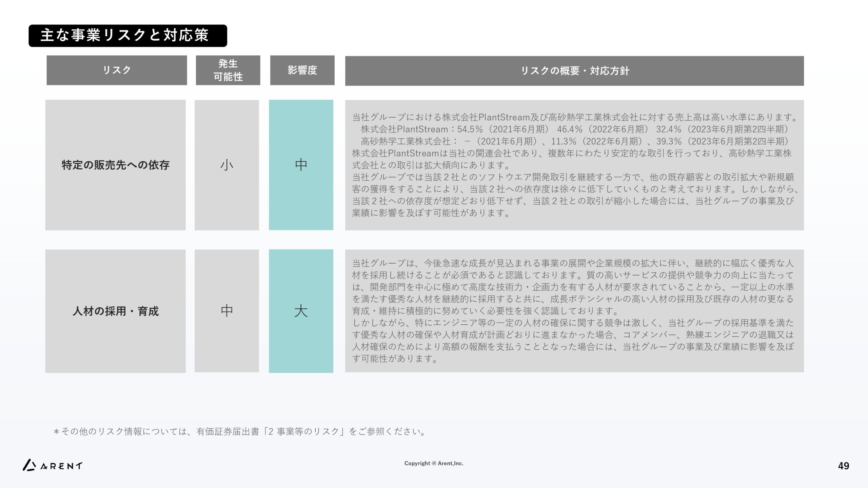Click the PlantStream sales dependency description
Image resolution: width=868 pixels, height=488 pixels.
pos(574,117)
